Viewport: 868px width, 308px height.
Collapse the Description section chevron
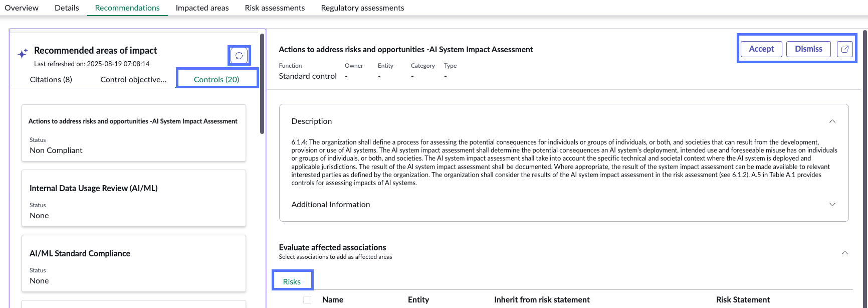click(x=832, y=121)
